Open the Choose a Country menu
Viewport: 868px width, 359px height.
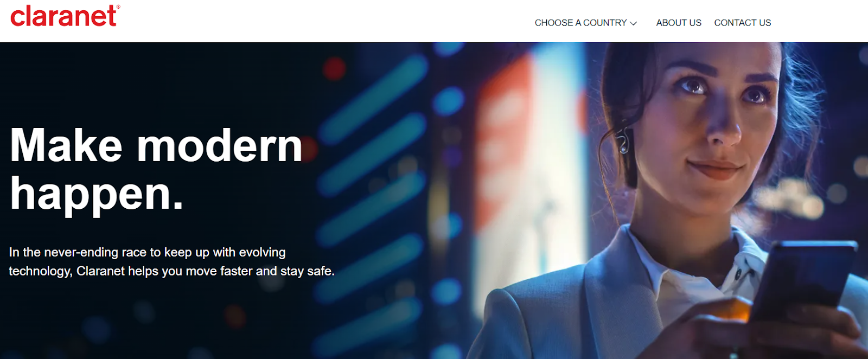[x=585, y=23]
